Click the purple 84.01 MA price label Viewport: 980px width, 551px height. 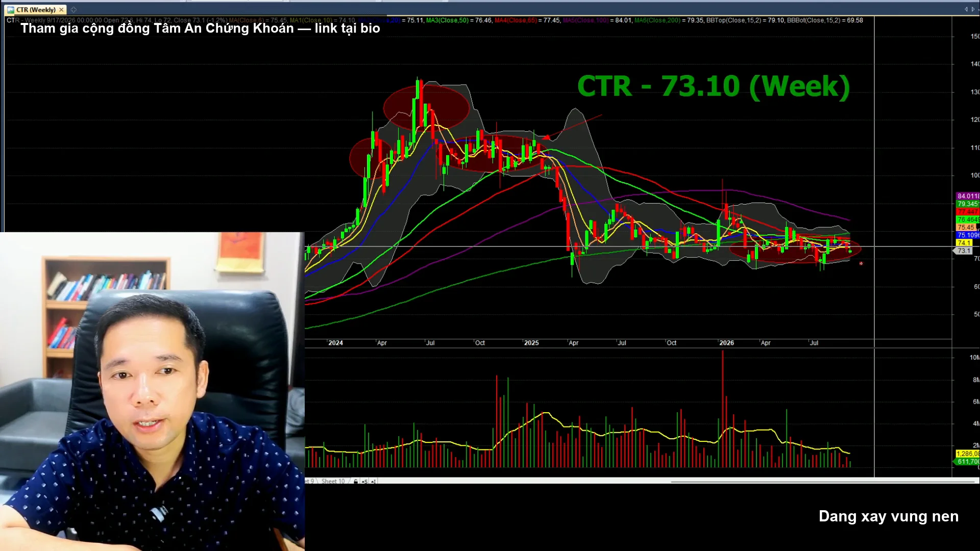pos(968,196)
